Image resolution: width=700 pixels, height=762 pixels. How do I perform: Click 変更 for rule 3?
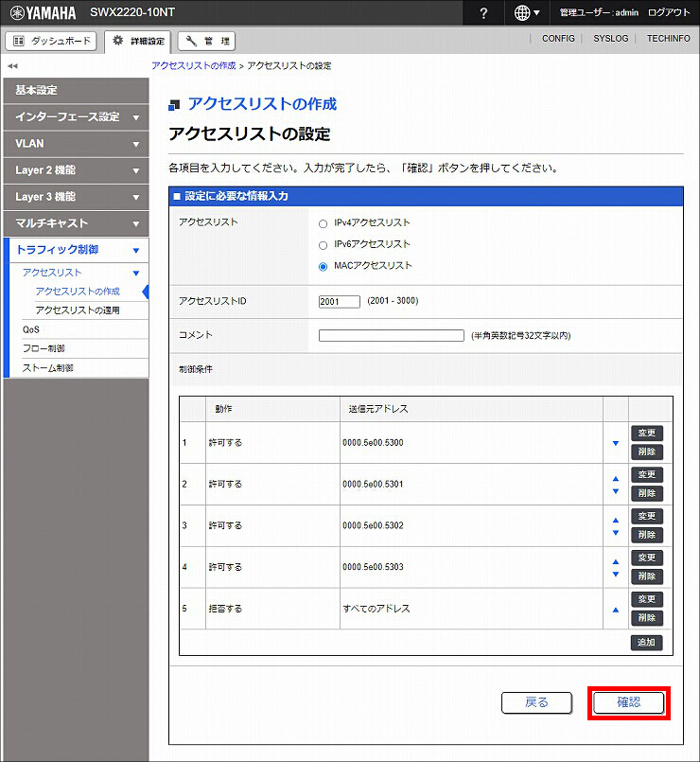click(647, 516)
